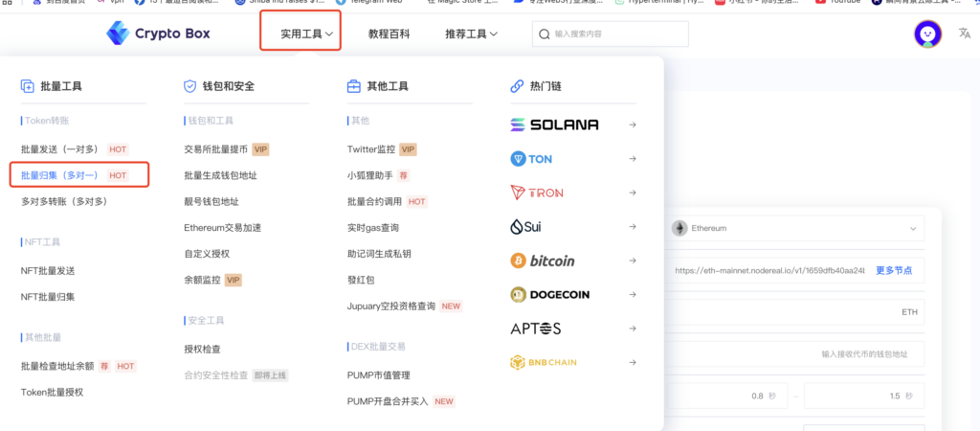Image resolution: width=980 pixels, height=431 pixels.
Task: Click the 0.8 秒 delay field
Action: pos(727,396)
